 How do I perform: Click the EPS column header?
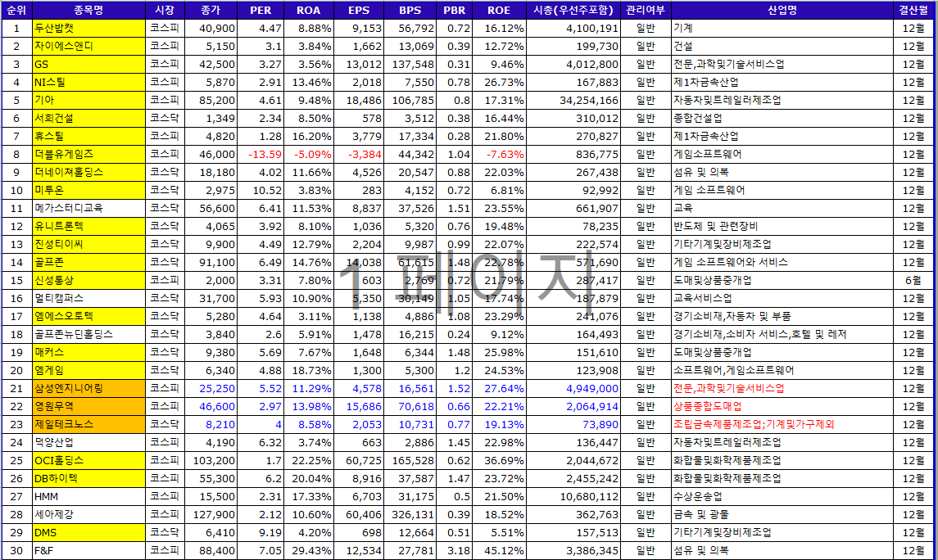[x=358, y=10]
